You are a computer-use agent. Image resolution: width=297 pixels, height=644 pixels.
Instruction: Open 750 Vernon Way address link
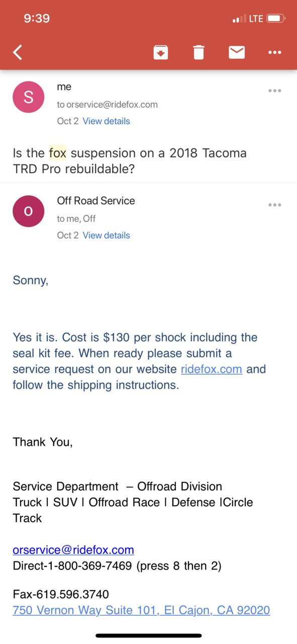pyautogui.click(x=141, y=610)
